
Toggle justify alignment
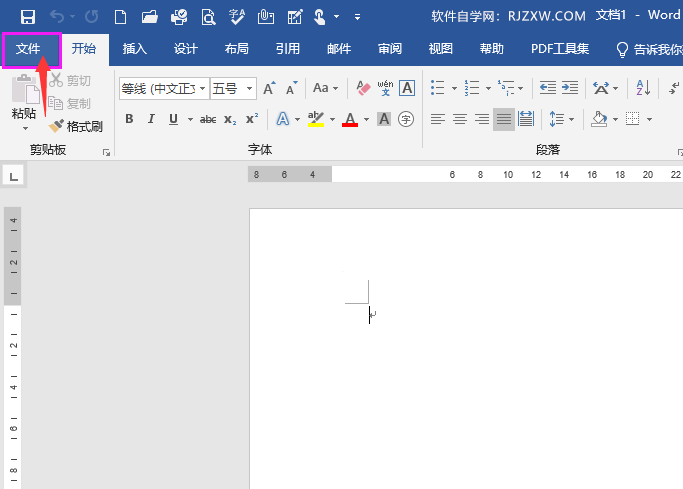(x=504, y=119)
